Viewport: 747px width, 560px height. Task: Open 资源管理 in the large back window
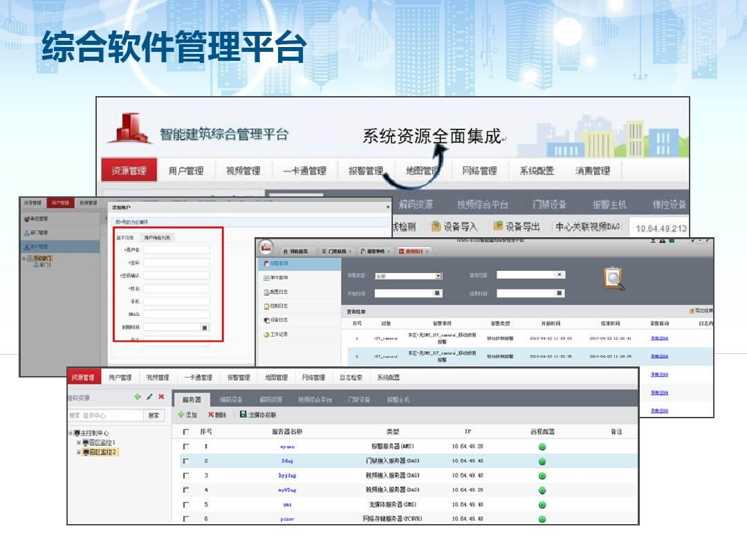[x=129, y=170]
